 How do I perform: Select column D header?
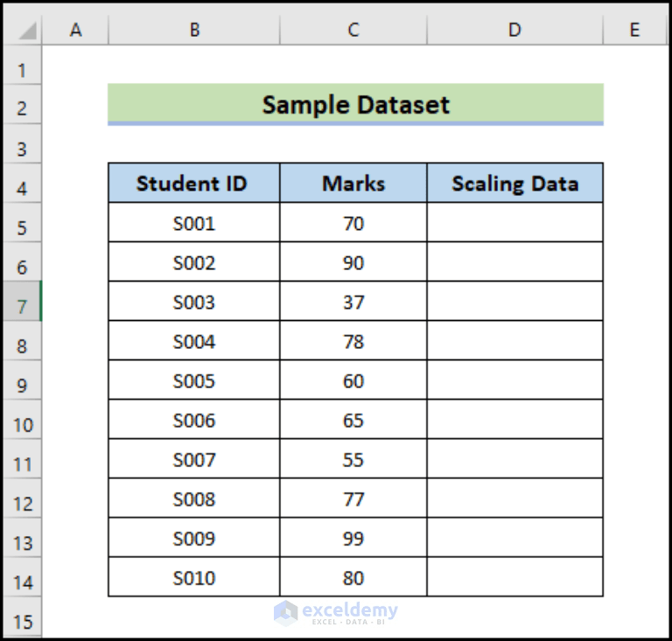click(x=514, y=30)
